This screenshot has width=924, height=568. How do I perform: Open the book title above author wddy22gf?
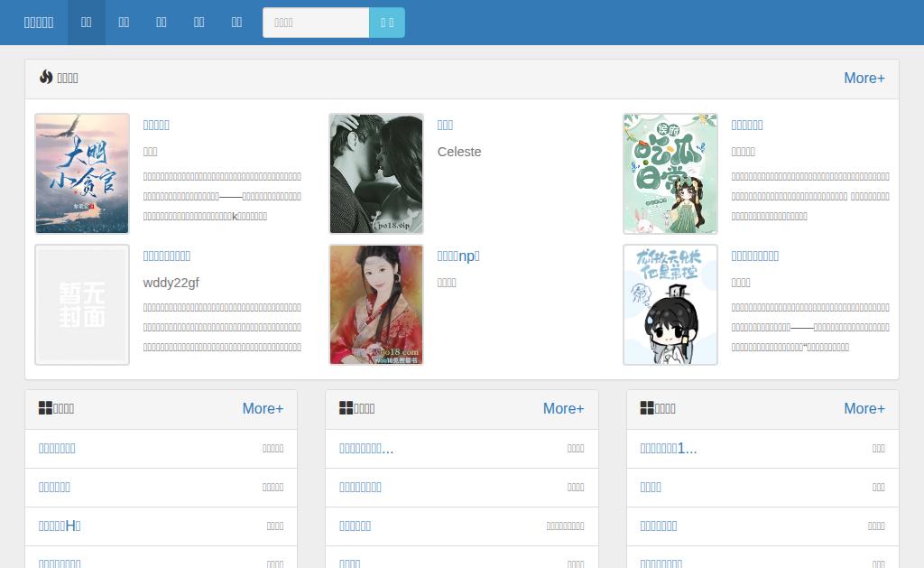click(167, 256)
